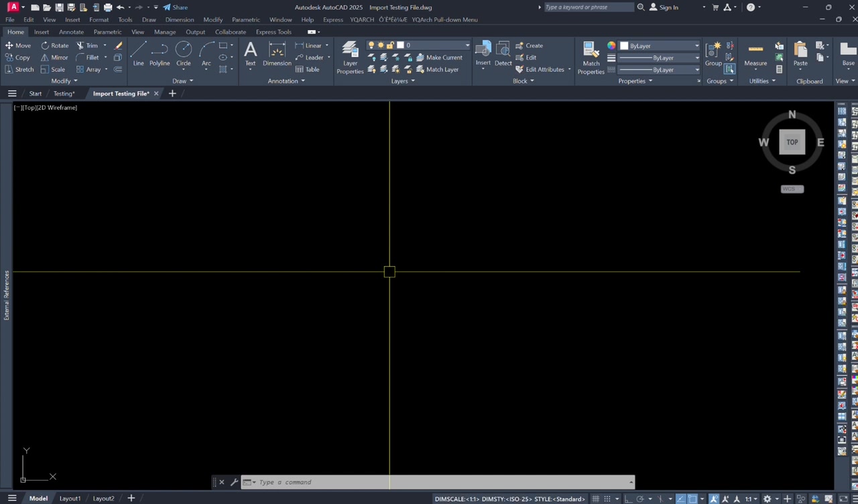The height and width of the screenshot is (504, 858).
Task: Toggle object snap tracking in status bar
Action: pos(681,499)
